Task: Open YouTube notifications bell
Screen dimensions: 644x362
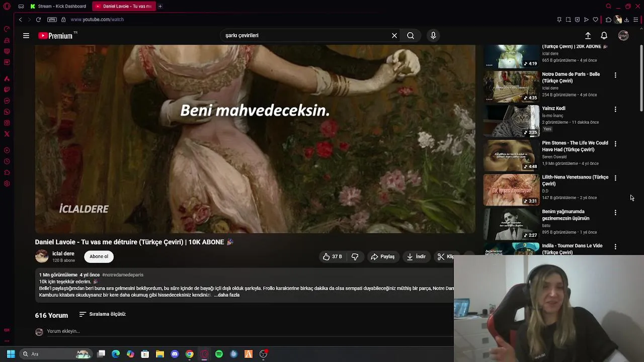Action: pyautogui.click(x=604, y=36)
